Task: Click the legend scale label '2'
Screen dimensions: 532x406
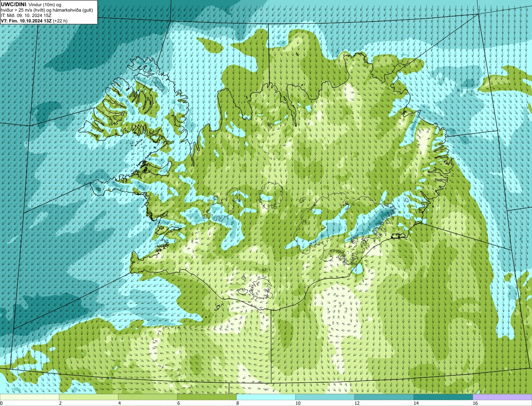Action: pos(60,403)
